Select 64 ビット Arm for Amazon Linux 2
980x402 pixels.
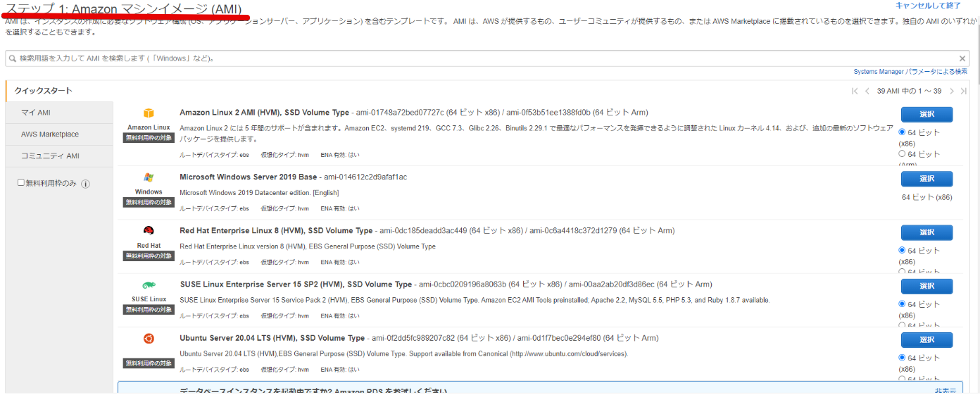[x=903, y=153]
